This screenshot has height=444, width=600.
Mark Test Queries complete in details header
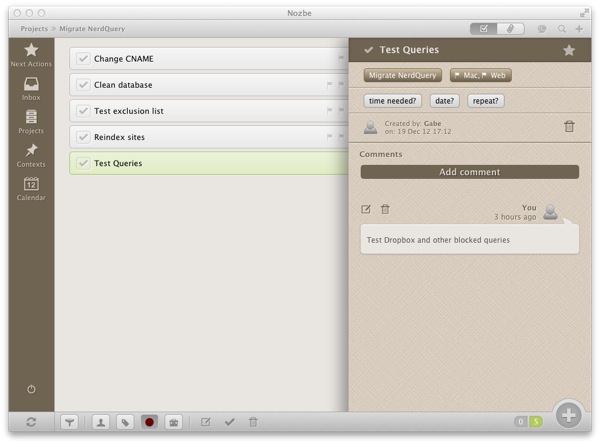pyautogui.click(x=368, y=50)
